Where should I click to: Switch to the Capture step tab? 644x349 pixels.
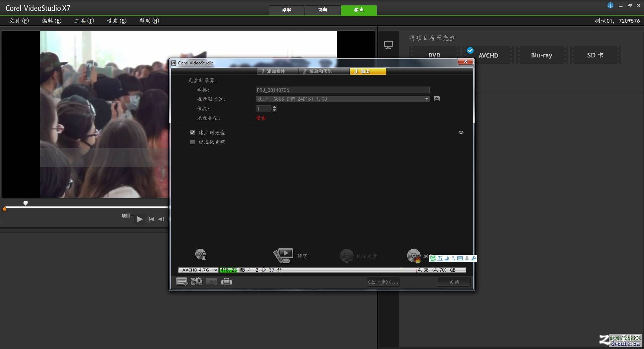click(287, 10)
